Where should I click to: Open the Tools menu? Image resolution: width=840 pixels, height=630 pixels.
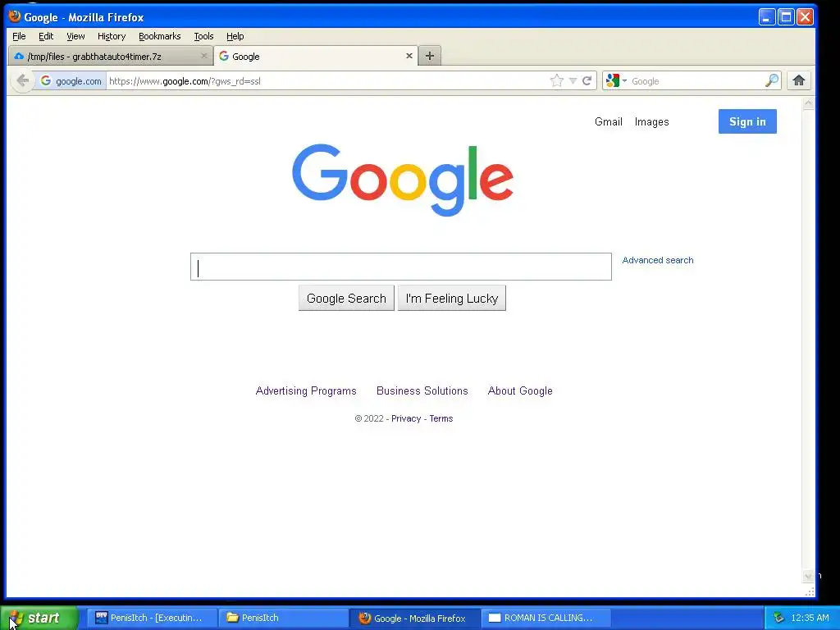coord(203,36)
